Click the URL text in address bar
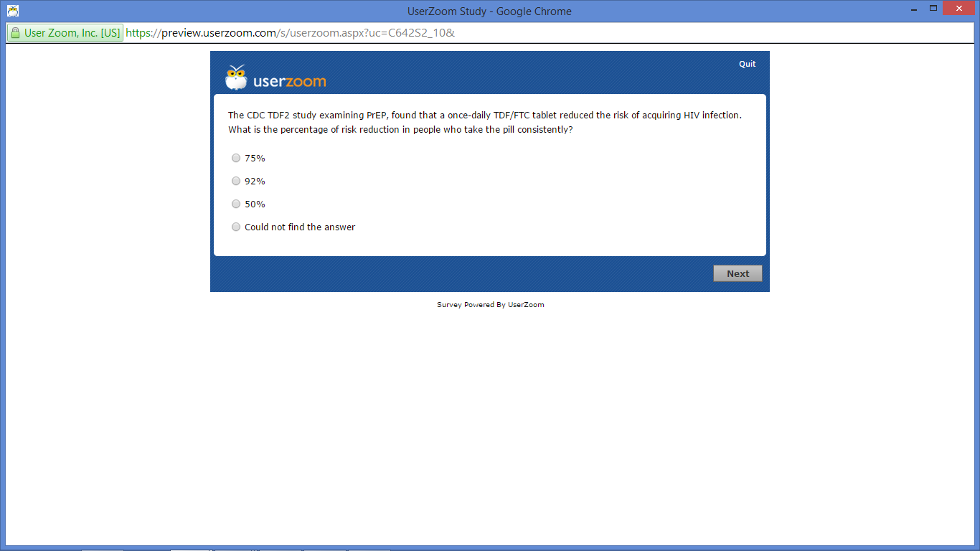The image size is (980, 551). tap(290, 33)
